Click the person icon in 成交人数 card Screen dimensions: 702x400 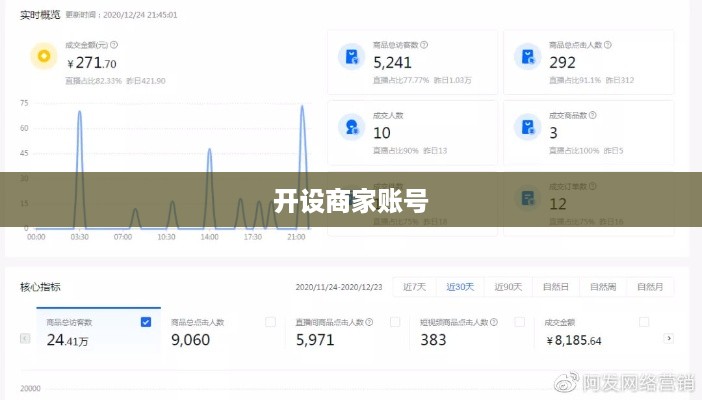click(x=351, y=127)
